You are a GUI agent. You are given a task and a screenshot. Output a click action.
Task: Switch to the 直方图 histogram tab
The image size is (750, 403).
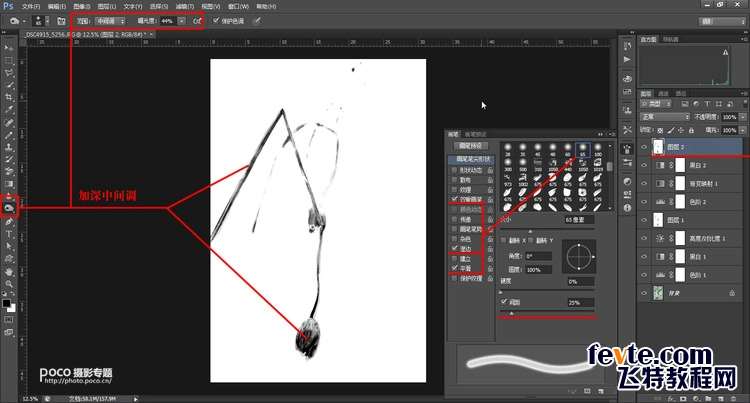pyautogui.click(x=649, y=39)
